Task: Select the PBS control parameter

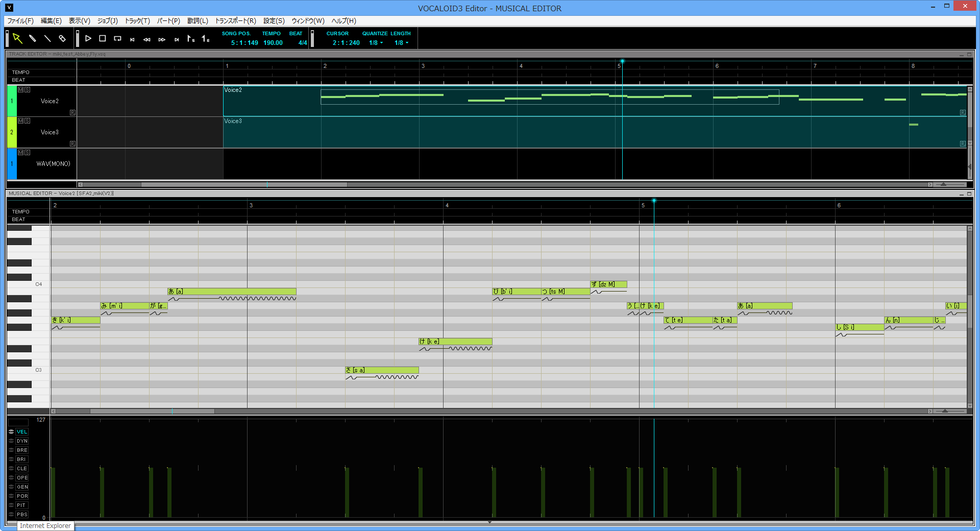Action: (22, 515)
